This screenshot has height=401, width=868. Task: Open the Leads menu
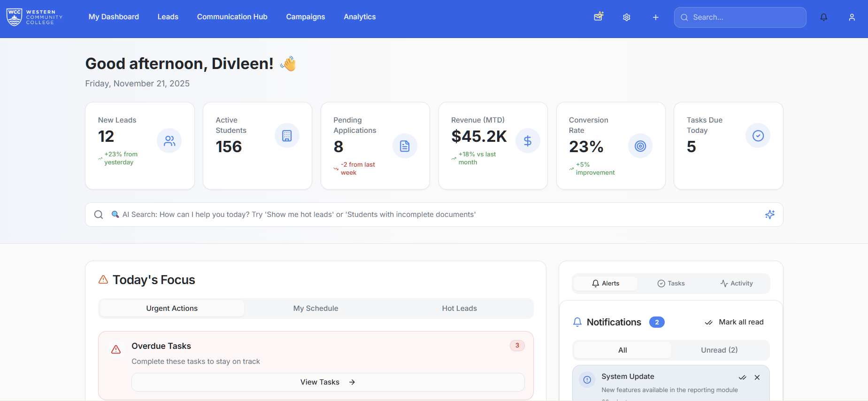tap(168, 17)
